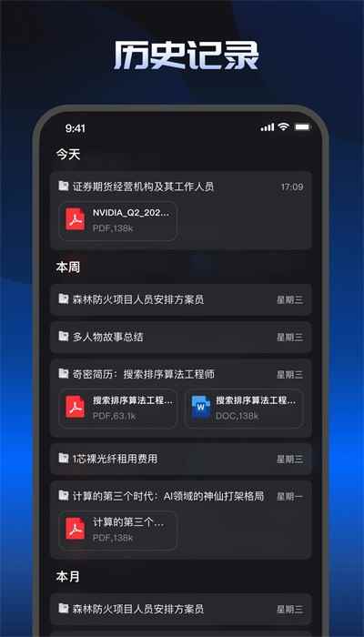Click folder icon beside 多人物故事总结
364x637 pixels.
point(64,337)
